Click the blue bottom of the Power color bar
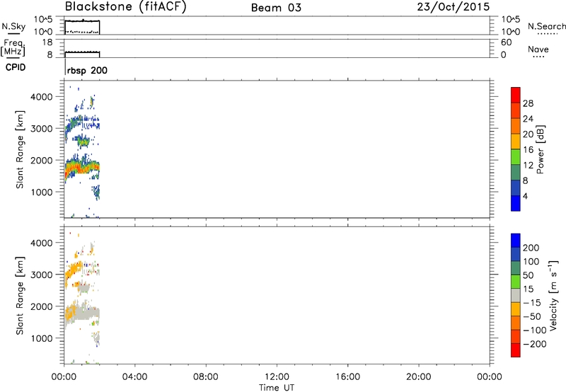Image resolution: width=566 pixels, height=392 pixels. (x=516, y=203)
